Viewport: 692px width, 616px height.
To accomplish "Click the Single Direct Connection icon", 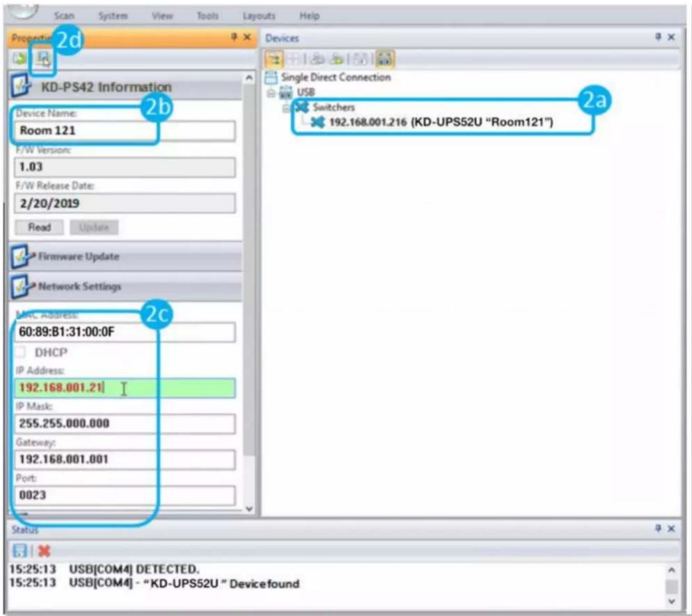I will point(271,77).
